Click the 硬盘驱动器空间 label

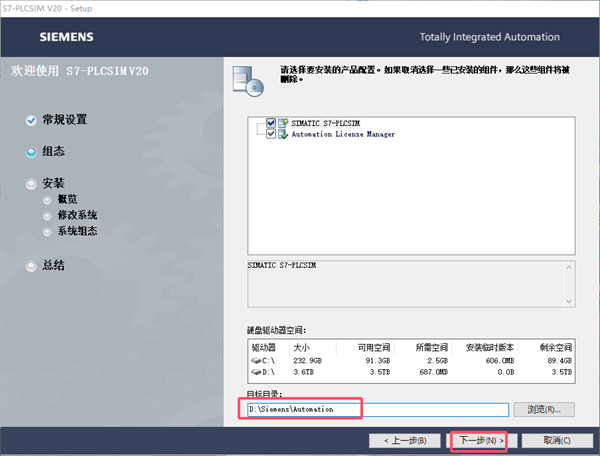[276, 331]
